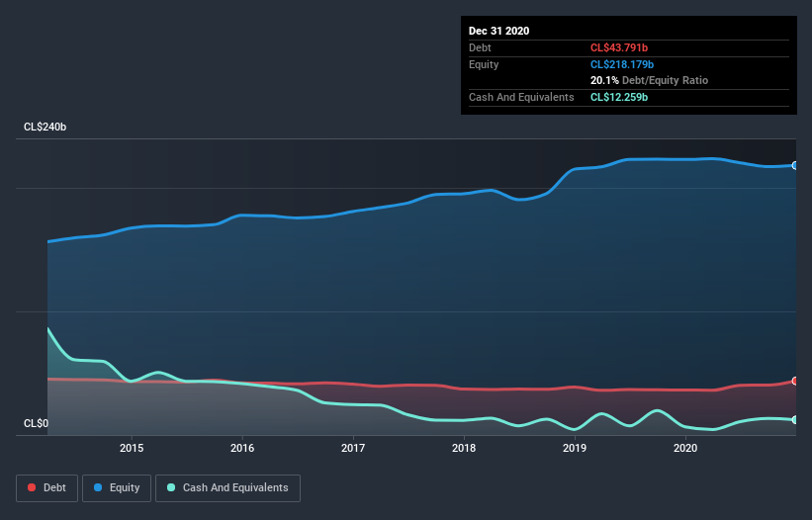
Task: Click the Debt row label in tooltip
Action: point(480,47)
